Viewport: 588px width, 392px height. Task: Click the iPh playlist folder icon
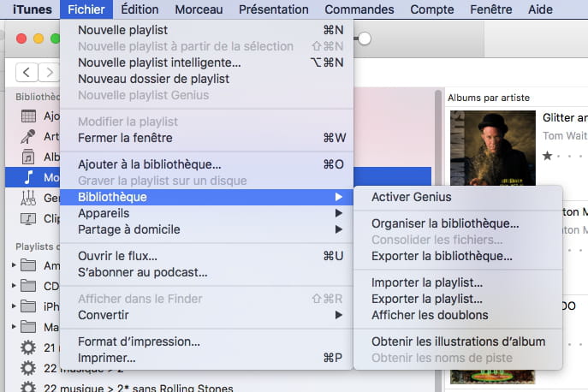pos(28,306)
